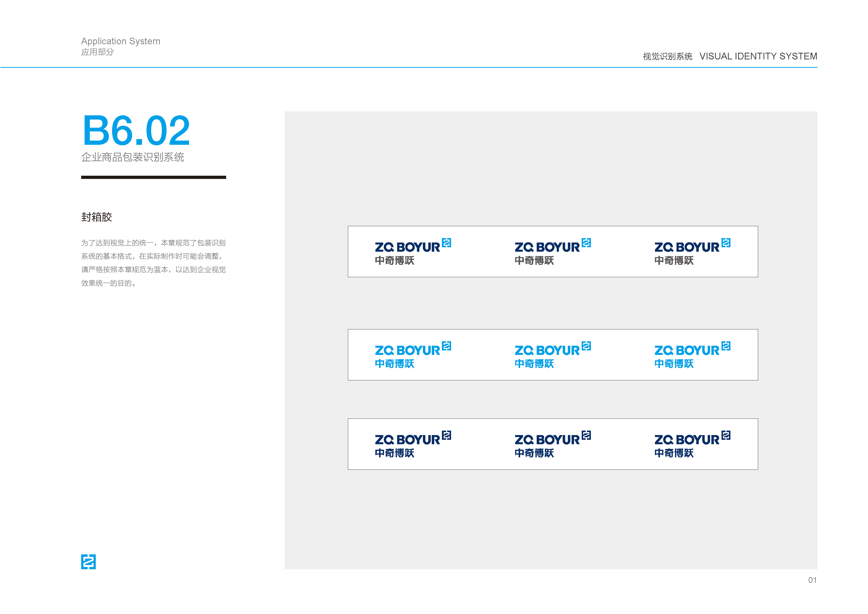Click the emblem on top-middle tape logo
Viewport: 868px width, 614px height.
(586, 242)
